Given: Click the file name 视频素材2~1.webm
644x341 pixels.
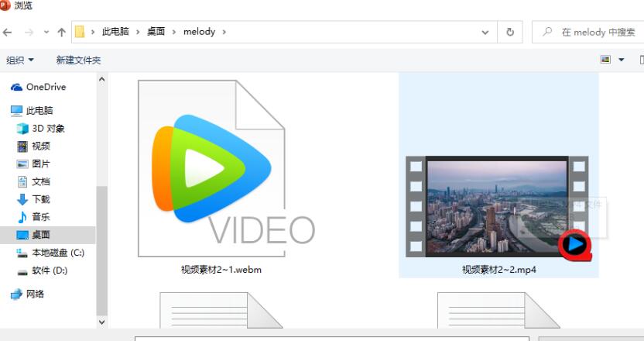Looking at the screenshot, I should 221,270.
